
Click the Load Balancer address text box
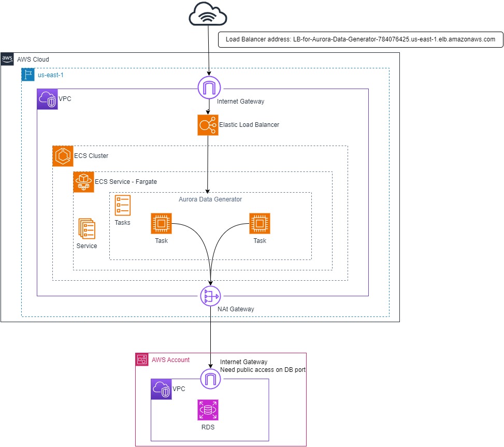[361, 39]
